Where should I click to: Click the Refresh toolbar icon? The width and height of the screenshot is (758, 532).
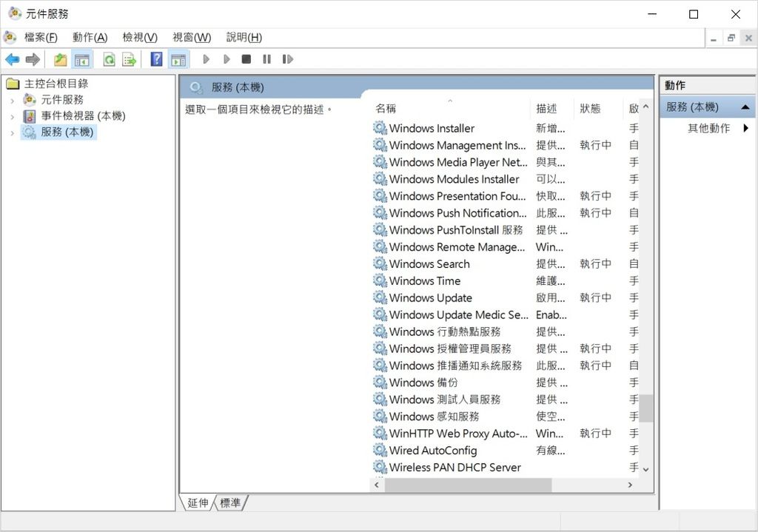pyautogui.click(x=110, y=59)
